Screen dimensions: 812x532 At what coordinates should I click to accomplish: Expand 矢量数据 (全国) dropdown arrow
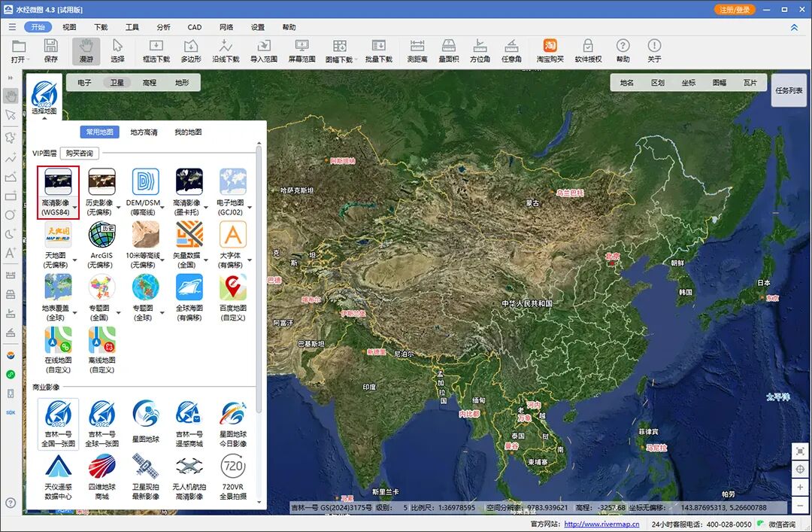(205, 260)
